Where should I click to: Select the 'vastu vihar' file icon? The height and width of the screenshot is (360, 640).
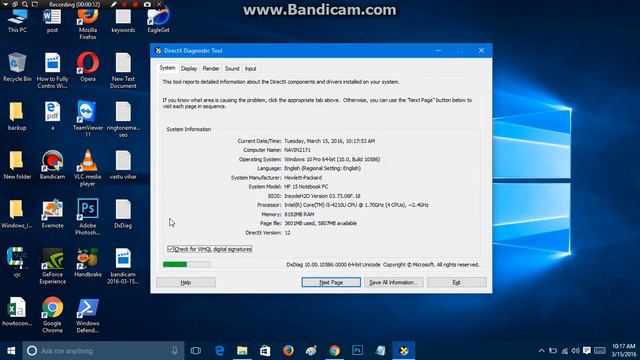point(123,165)
